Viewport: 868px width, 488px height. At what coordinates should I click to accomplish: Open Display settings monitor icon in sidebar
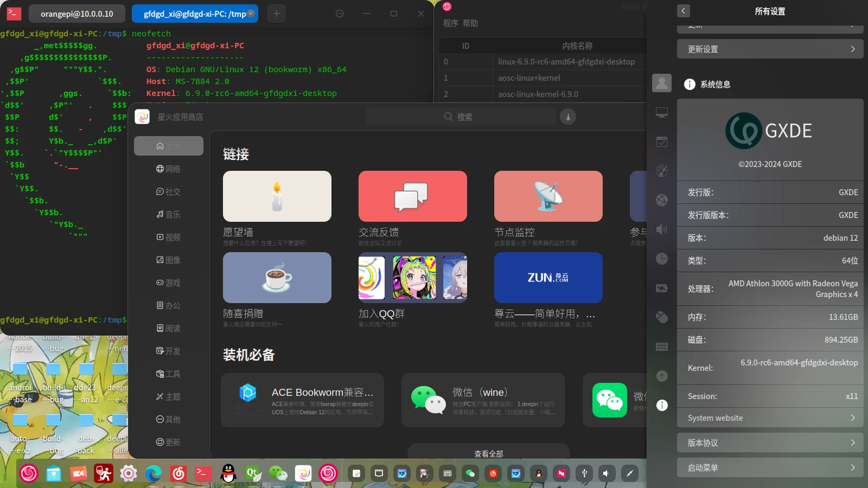click(662, 113)
